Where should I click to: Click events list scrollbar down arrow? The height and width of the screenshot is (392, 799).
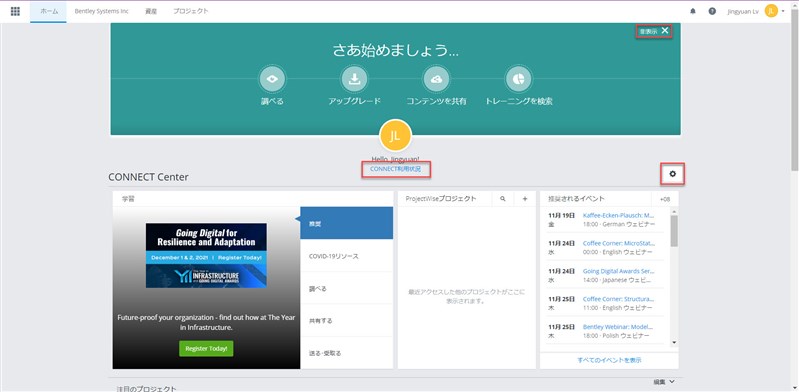(674, 343)
